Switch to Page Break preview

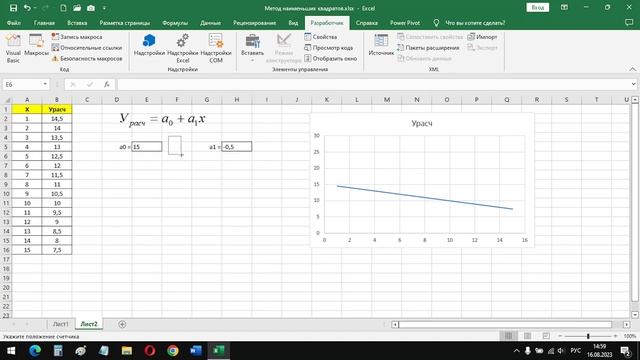click(x=546, y=336)
